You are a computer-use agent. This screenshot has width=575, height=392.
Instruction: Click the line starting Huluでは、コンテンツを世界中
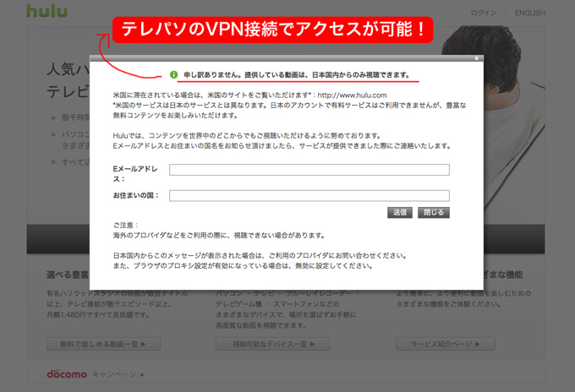pyautogui.click(x=246, y=135)
